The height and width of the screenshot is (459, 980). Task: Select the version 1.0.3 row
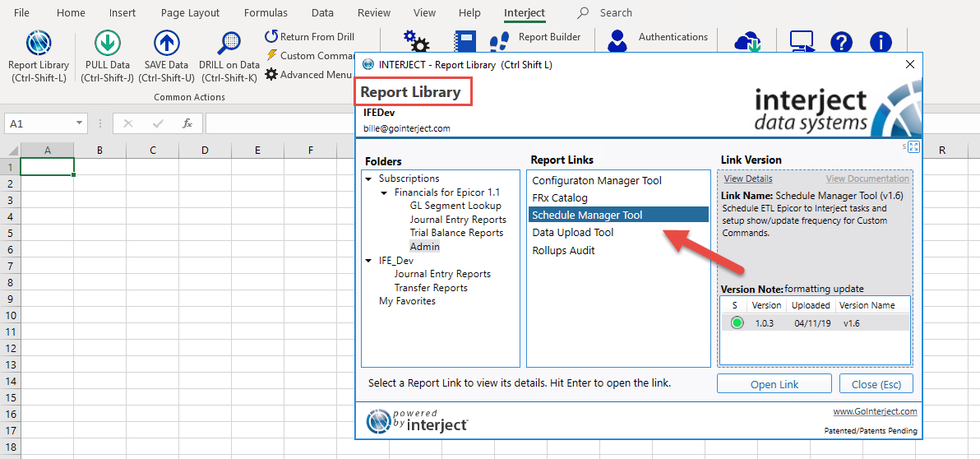[815, 323]
